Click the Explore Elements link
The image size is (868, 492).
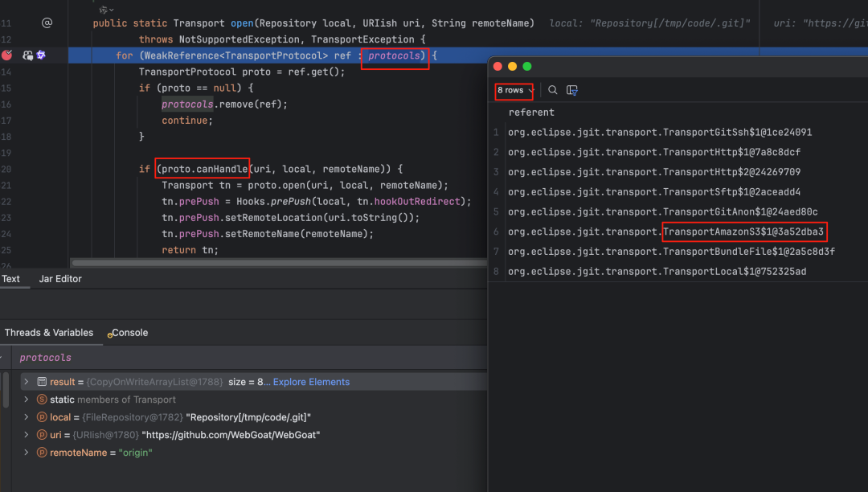[x=311, y=382]
